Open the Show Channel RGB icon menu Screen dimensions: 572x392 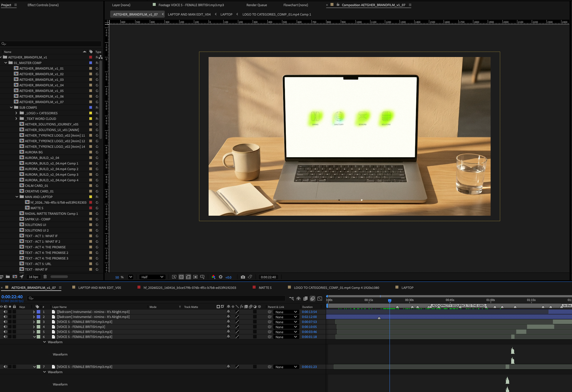pos(213,277)
